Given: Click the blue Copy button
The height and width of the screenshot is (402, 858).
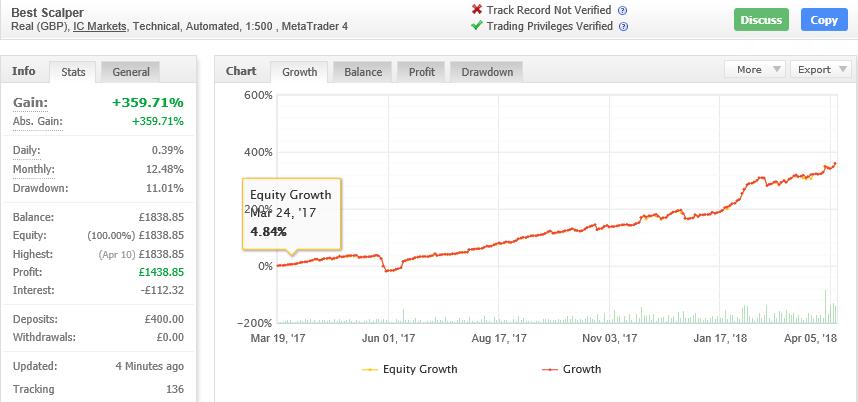Looking at the screenshot, I should coord(824,20).
